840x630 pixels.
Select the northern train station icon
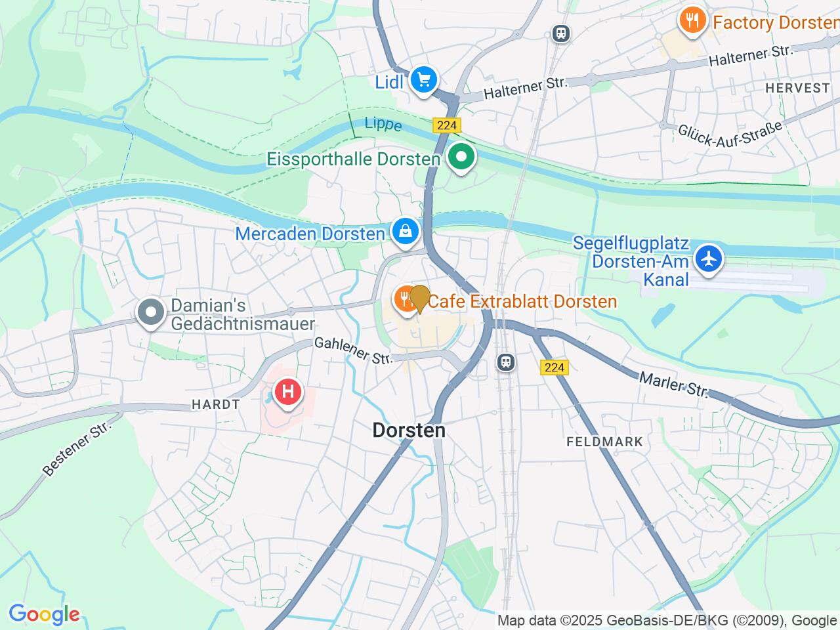coord(560,33)
